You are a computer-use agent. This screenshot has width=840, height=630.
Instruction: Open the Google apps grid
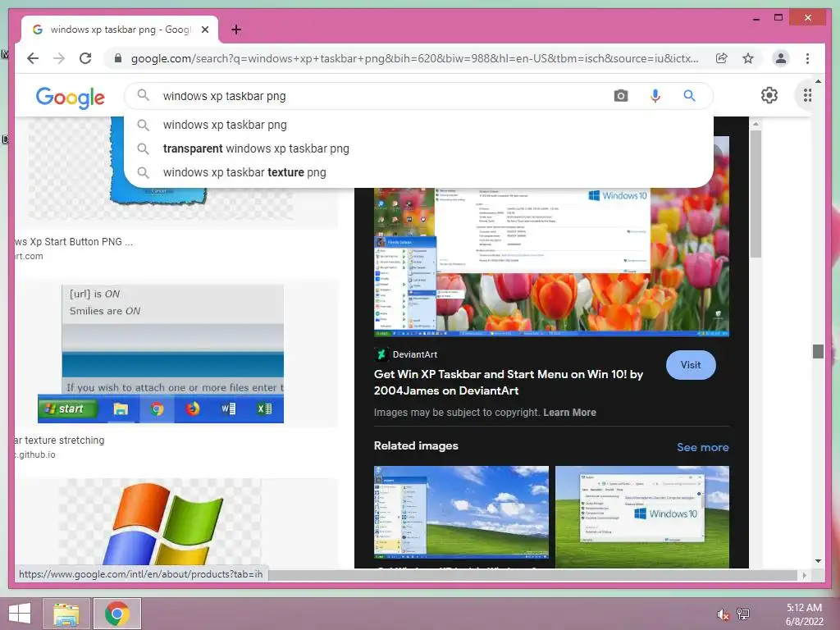tap(807, 95)
